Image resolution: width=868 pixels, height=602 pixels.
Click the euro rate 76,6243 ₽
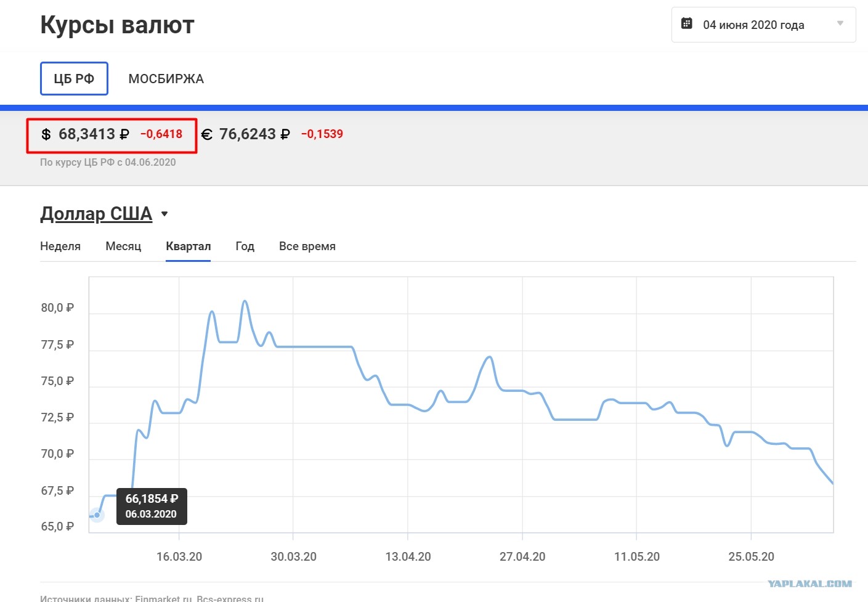click(x=254, y=134)
